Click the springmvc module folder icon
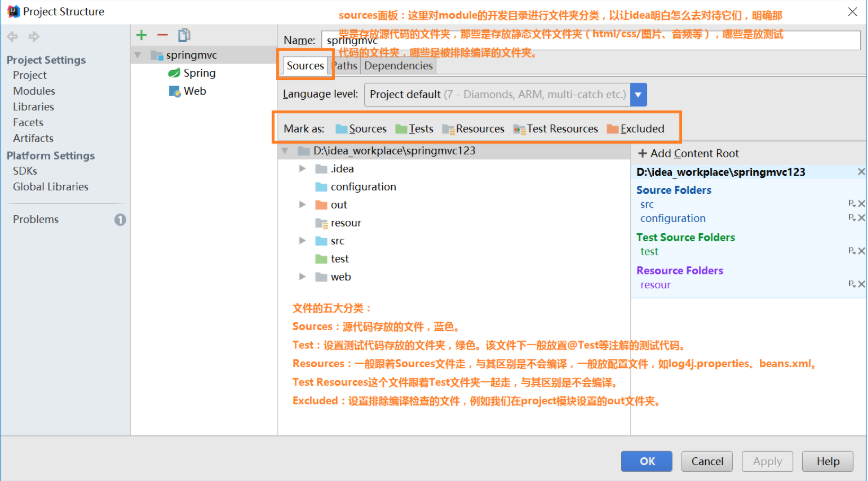Screen dimensions: 868x481 [x=157, y=55]
